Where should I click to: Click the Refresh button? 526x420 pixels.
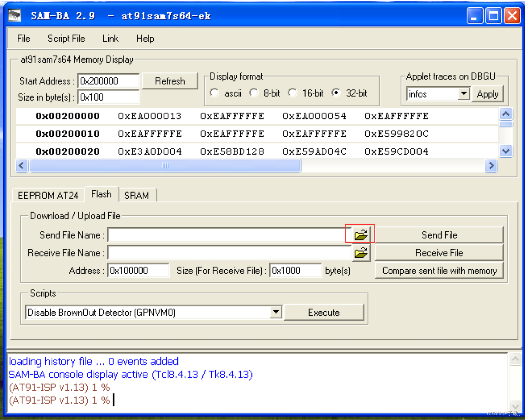point(170,81)
